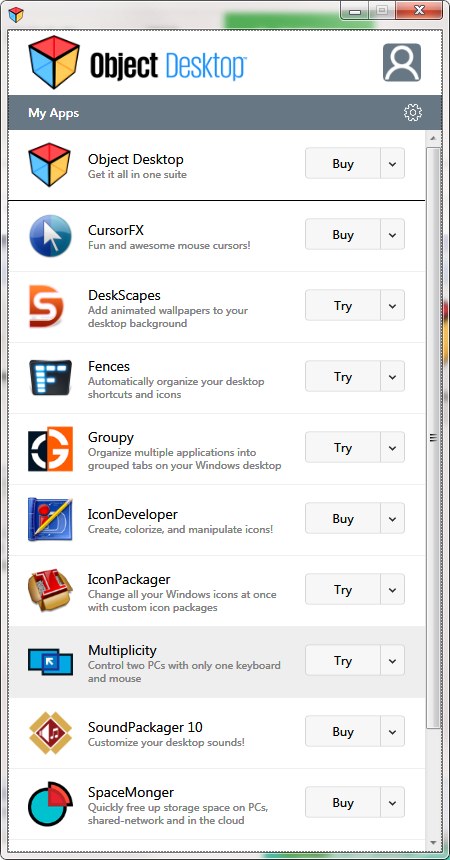The height and width of the screenshot is (860, 450).
Task: Click the DeskScapes app icon
Action: [47, 307]
